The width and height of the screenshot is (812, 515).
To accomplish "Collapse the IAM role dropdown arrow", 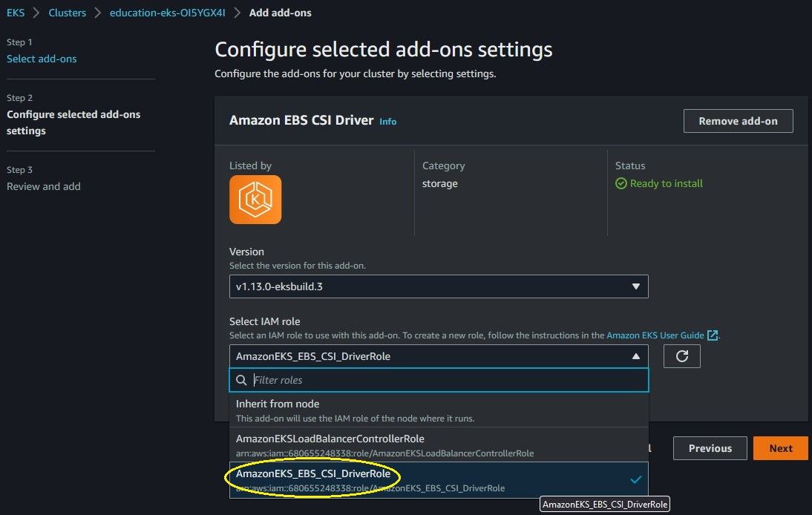I will pos(636,356).
